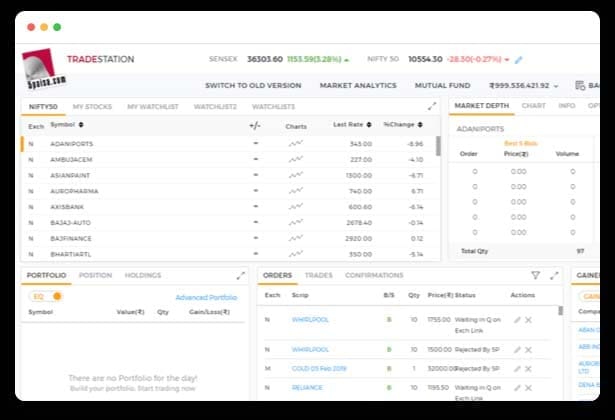
Task: Select the ADANIPORTS row in watchlist
Action: tap(229, 144)
